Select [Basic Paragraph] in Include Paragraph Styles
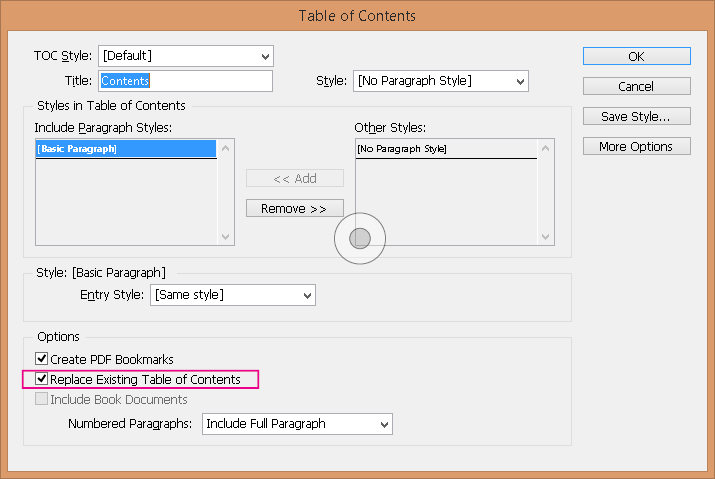This screenshot has width=715, height=479. 126,149
